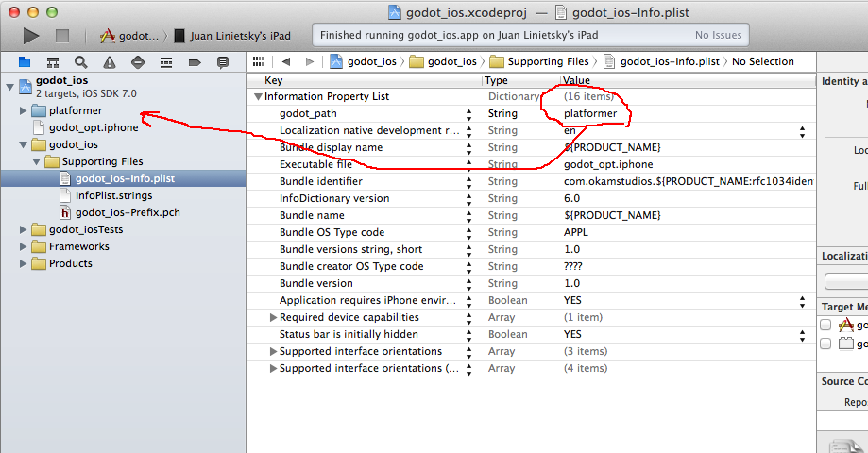Collapse the godot_ios group folder

click(x=23, y=145)
